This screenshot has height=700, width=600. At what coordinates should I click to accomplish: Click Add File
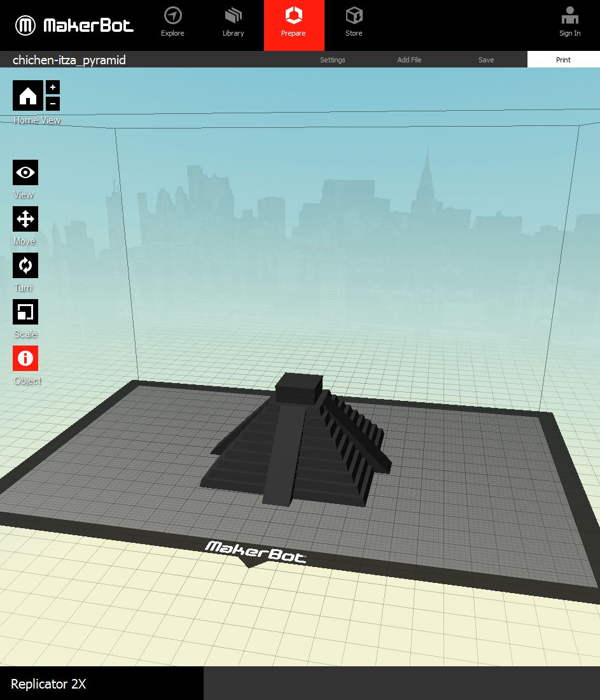(409, 60)
